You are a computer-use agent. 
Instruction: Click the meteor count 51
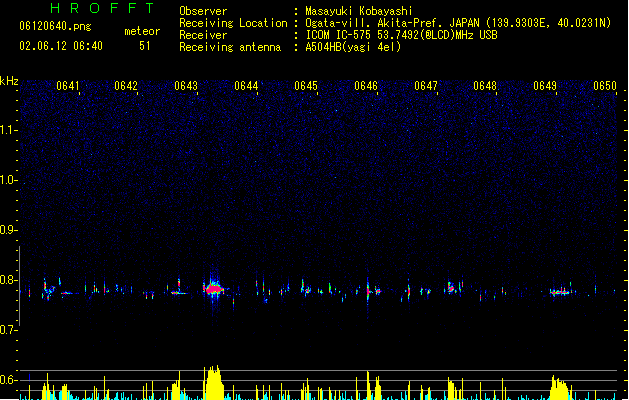145,46
